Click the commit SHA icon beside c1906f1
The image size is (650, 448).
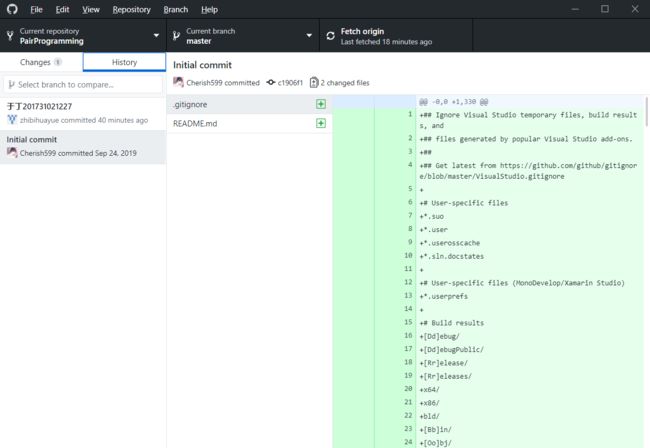click(271, 82)
